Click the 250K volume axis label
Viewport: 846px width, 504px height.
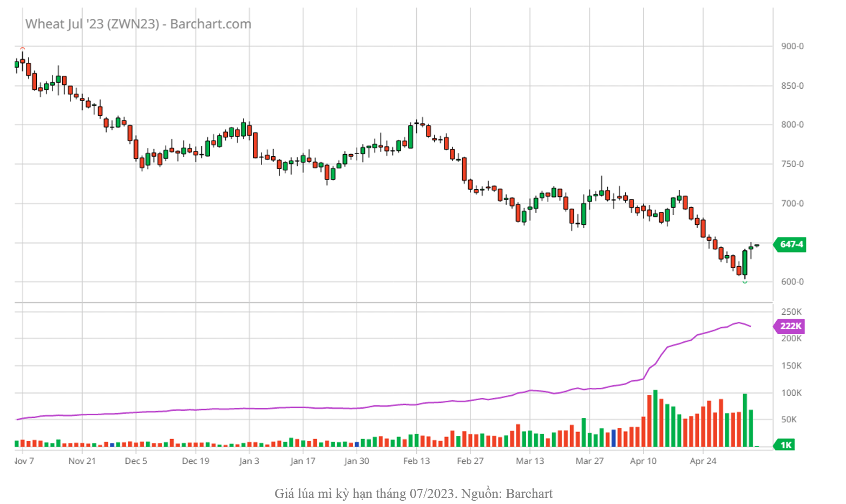tap(791, 312)
